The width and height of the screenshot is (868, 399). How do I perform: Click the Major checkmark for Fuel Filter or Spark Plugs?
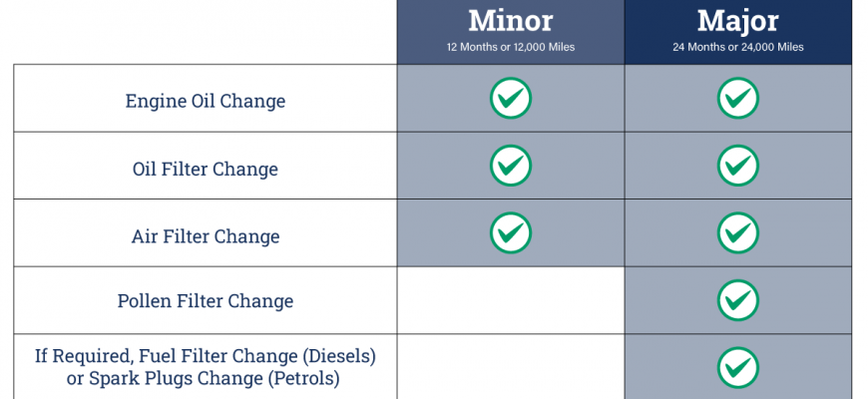tap(738, 368)
